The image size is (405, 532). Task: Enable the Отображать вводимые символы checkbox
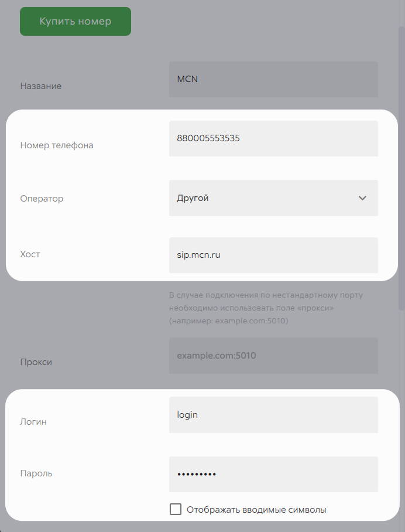pyautogui.click(x=175, y=509)
